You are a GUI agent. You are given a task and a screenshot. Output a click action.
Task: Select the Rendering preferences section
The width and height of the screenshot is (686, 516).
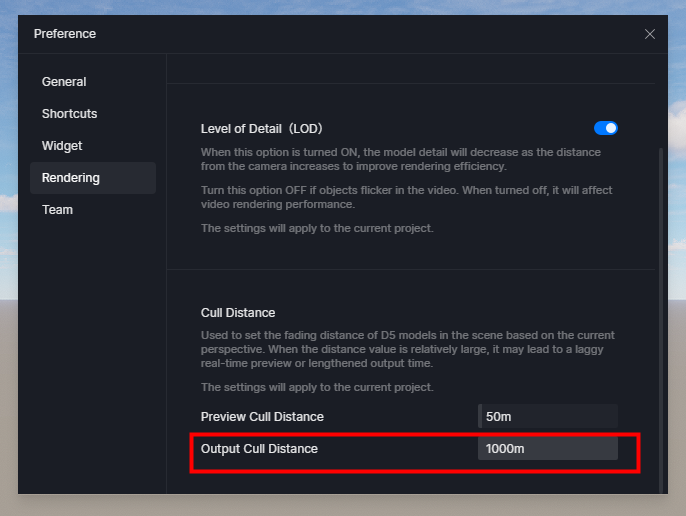point(93,178)
